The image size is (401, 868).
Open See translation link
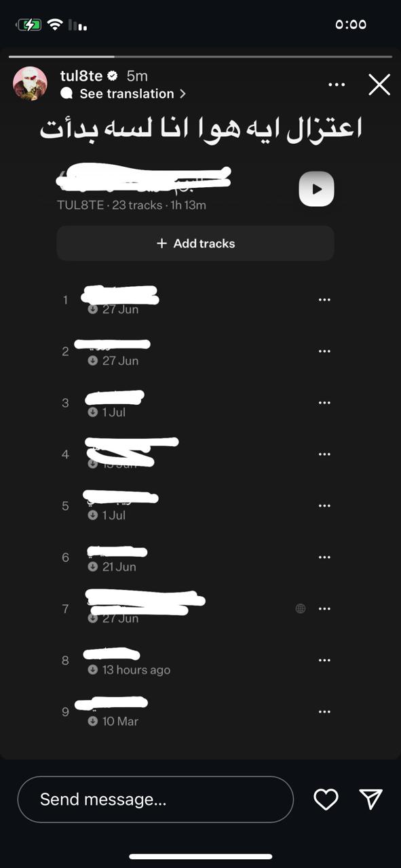(127, 94)
